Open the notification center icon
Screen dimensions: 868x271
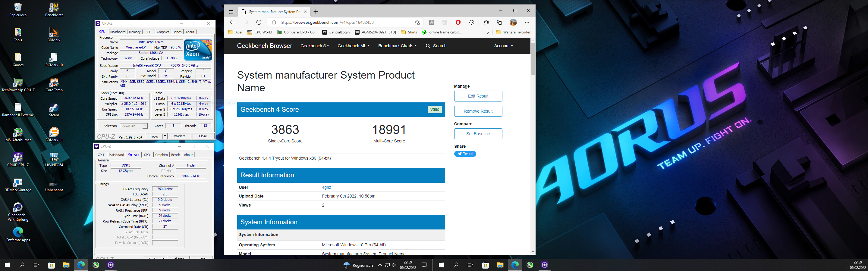click(424, 265)
